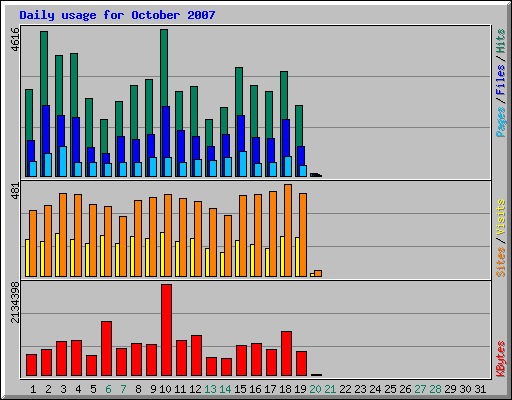The width and height of the screenshot is (512, 400).
Task: Click the 'Hits' legend label
Action: (500, 41)
